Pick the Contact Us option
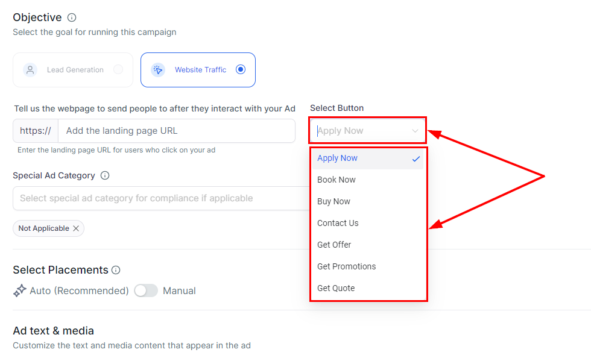Viewport: 591px width, 364px height. (x=338, y=223)
